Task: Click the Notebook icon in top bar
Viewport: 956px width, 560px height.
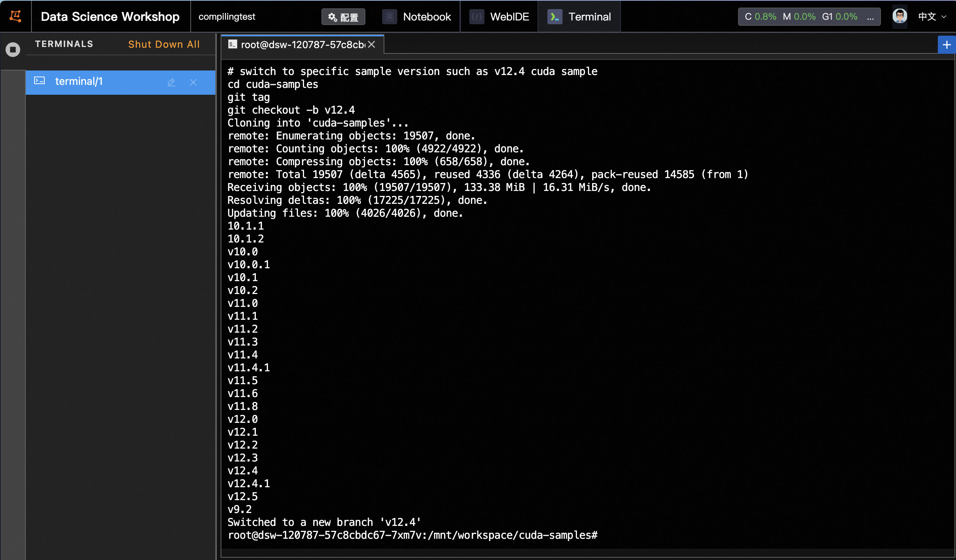Action: click(x=389, y=17)
